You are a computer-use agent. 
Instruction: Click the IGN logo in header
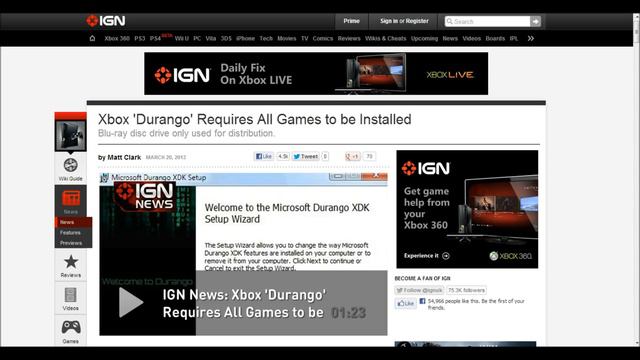tap(106, 21)
